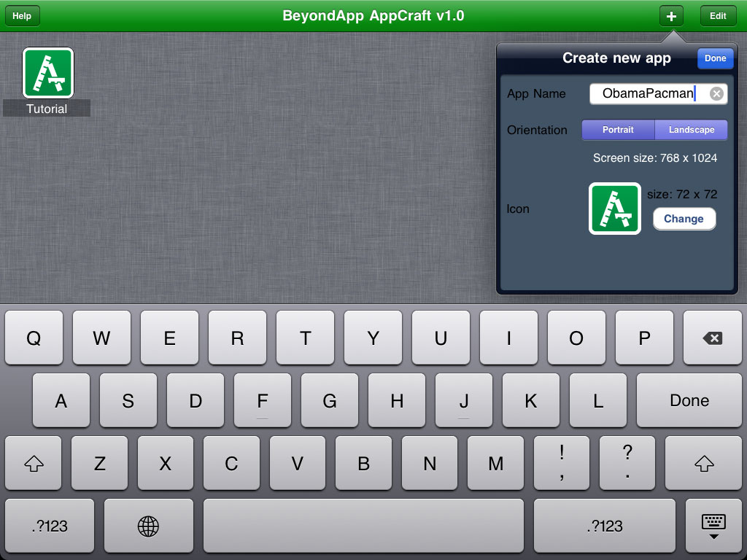Tap the left shift key
Viewport: 747px width, 560px height.
point(34,463)
